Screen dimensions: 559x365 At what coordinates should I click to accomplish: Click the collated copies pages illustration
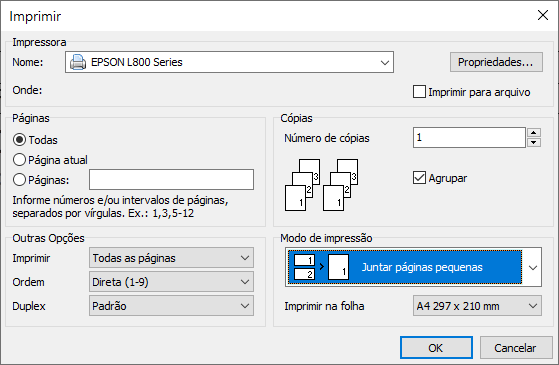point(321,185)
